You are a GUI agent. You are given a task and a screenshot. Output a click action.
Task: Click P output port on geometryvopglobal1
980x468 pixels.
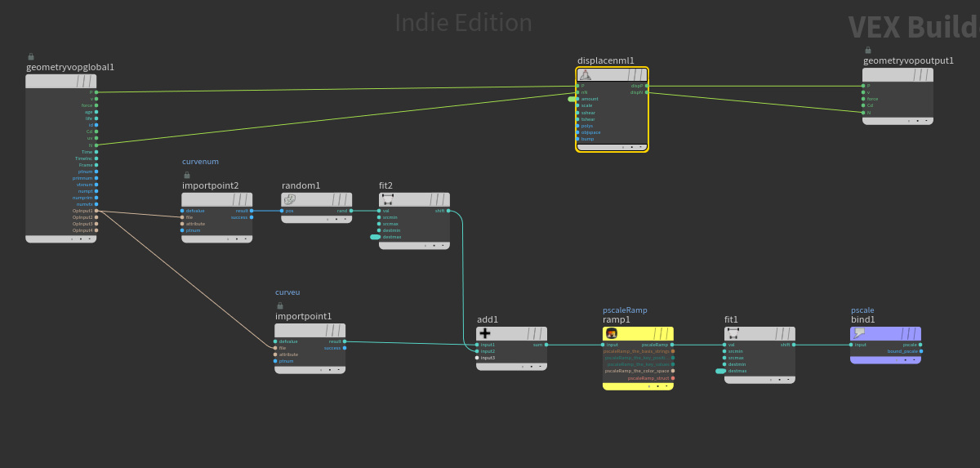point(96,92)
